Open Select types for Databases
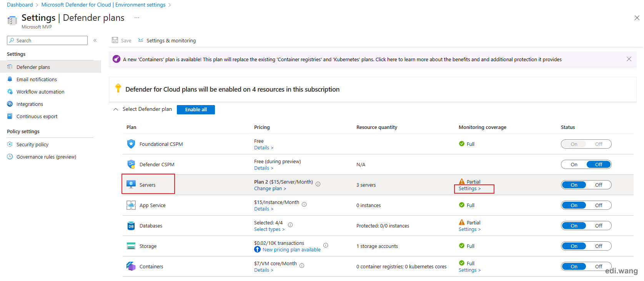644x281 pixels. [269, 229]
